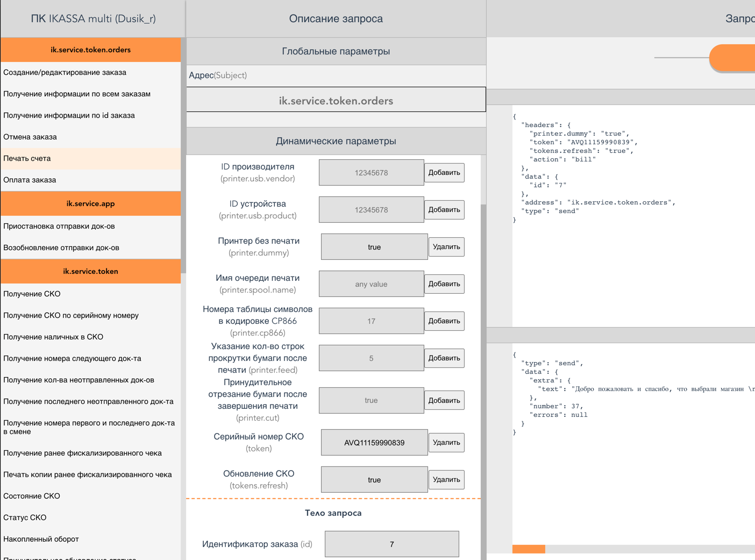Open 'Создание/редактирование заказа' request
Viewport: 755px width, 560px height.
pyautogui.click(x=65, y=73)
